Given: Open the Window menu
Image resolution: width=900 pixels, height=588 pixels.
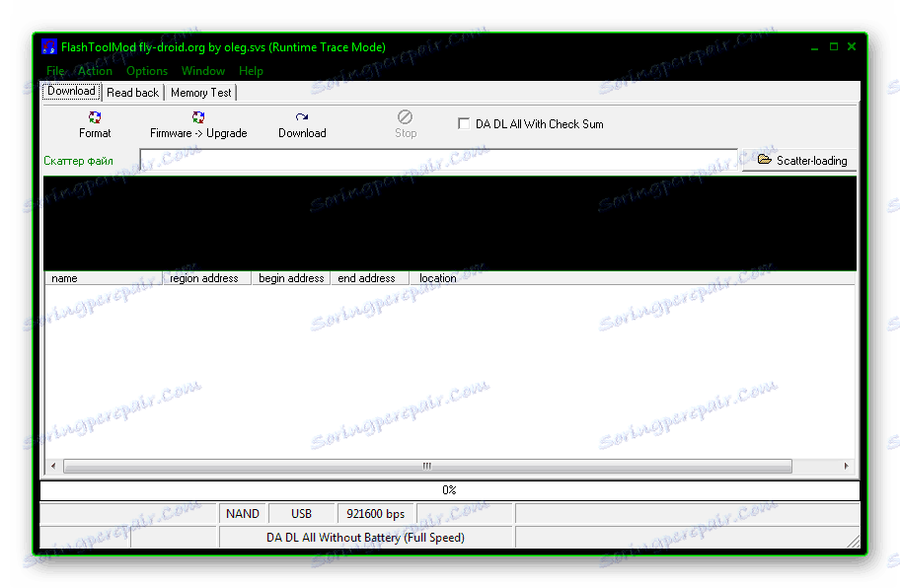Looking at the screenshot, I should point(203,70).
